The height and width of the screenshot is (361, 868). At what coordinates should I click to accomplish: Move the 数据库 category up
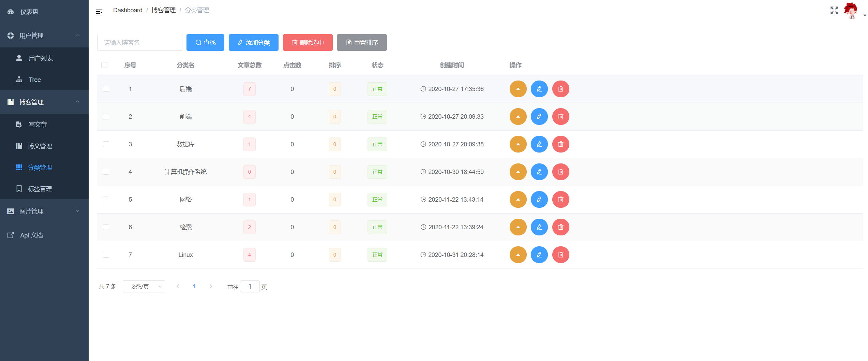pyautogui.click(x=518, y=144)
